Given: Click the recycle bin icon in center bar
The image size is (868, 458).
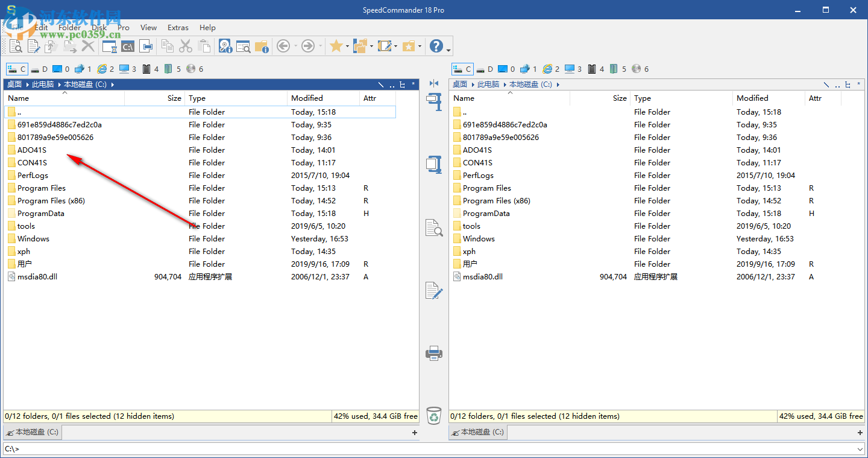Looking at the screenshot, I should (433, 416).
